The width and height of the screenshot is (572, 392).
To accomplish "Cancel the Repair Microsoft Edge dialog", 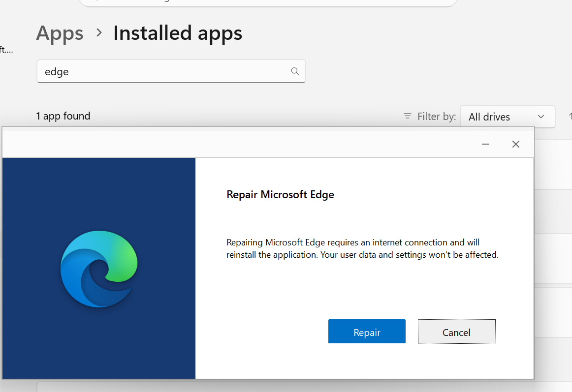I will 456,332.
